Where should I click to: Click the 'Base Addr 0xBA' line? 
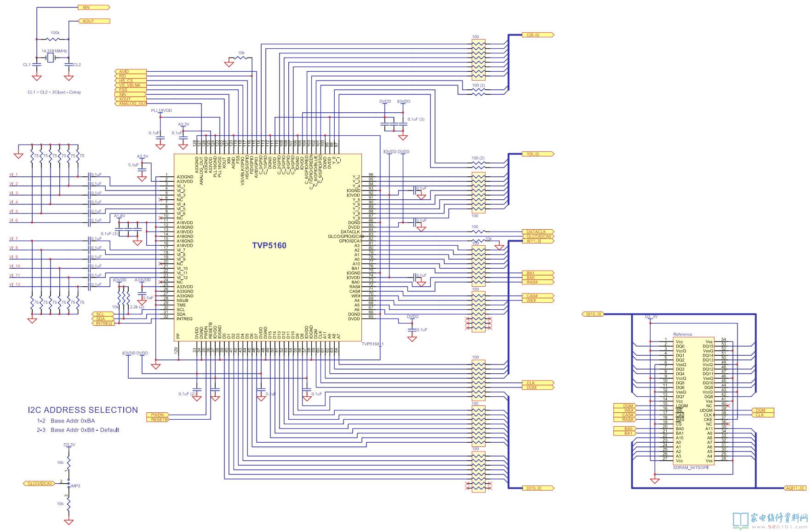(x=73, y=421)
